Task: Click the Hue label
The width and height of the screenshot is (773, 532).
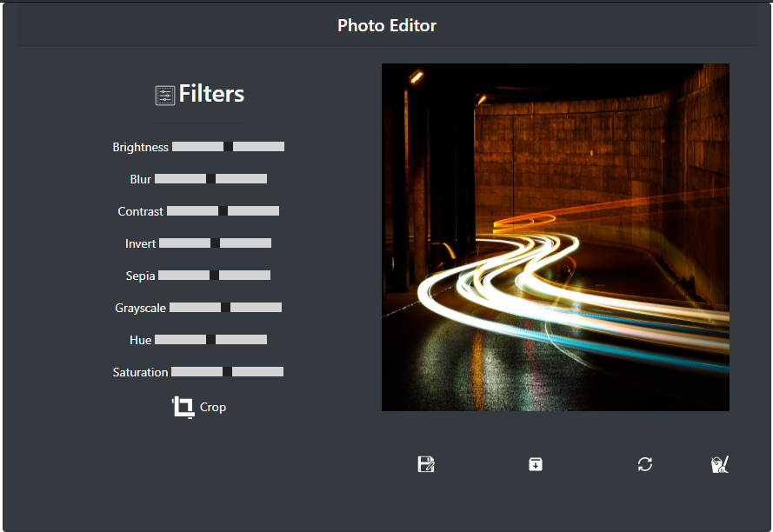Action: tap(141, 340)
